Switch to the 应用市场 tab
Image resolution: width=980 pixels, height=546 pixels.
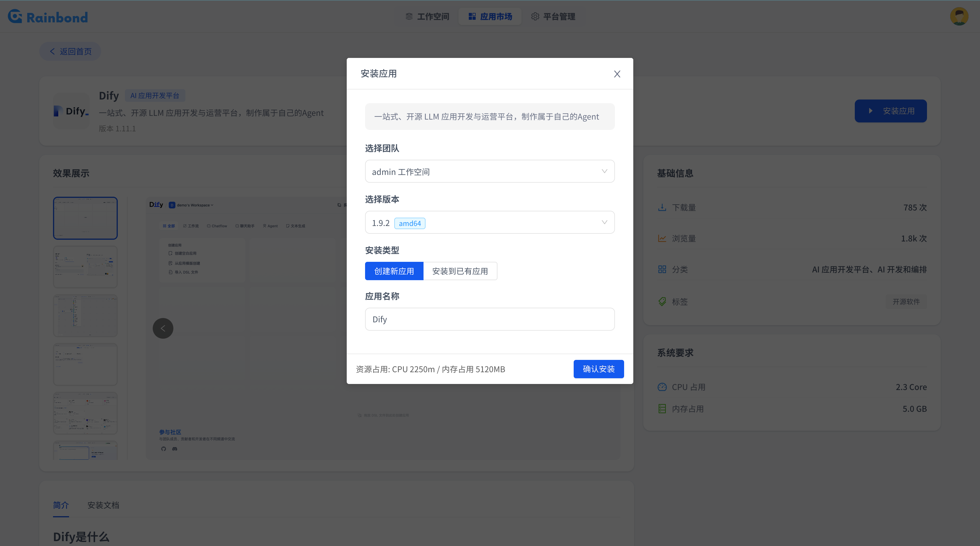[x=490, y=16]
